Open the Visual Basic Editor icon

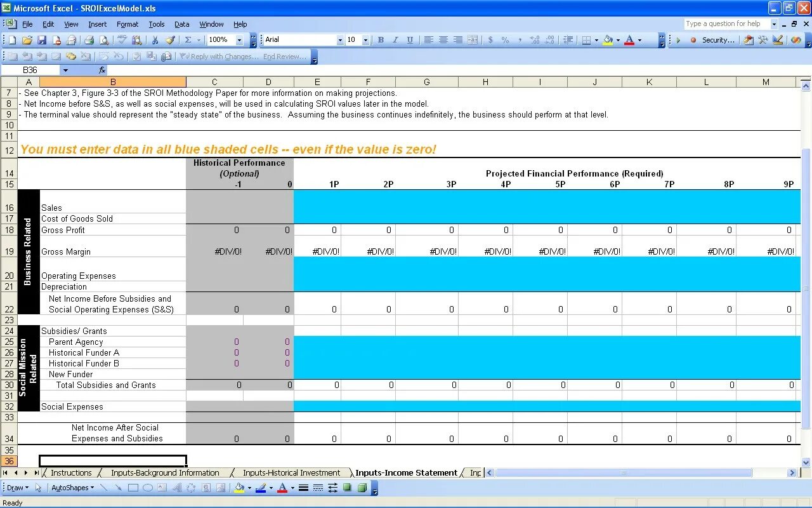point(749,40)
